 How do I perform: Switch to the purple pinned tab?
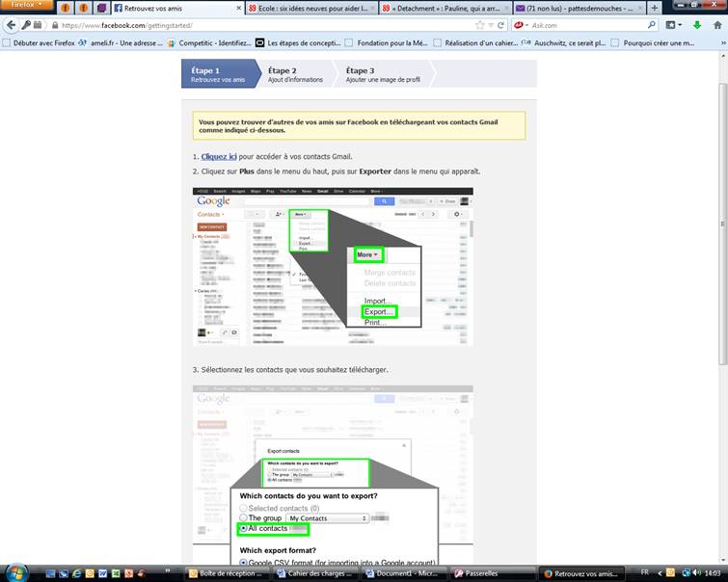[x=101, y=8]
